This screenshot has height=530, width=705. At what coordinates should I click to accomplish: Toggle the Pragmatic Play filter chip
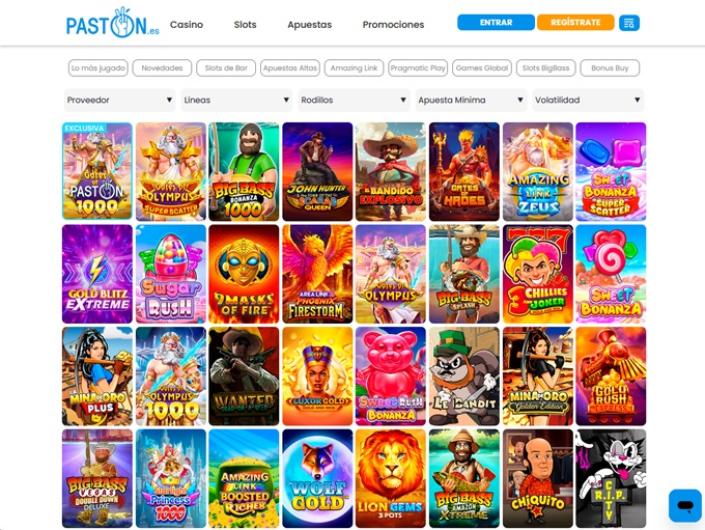click(x=418, y=68)
